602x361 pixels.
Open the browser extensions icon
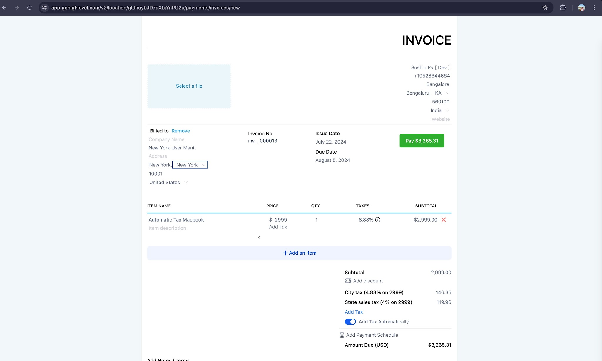pyautogui.click(x=563, y=7)
